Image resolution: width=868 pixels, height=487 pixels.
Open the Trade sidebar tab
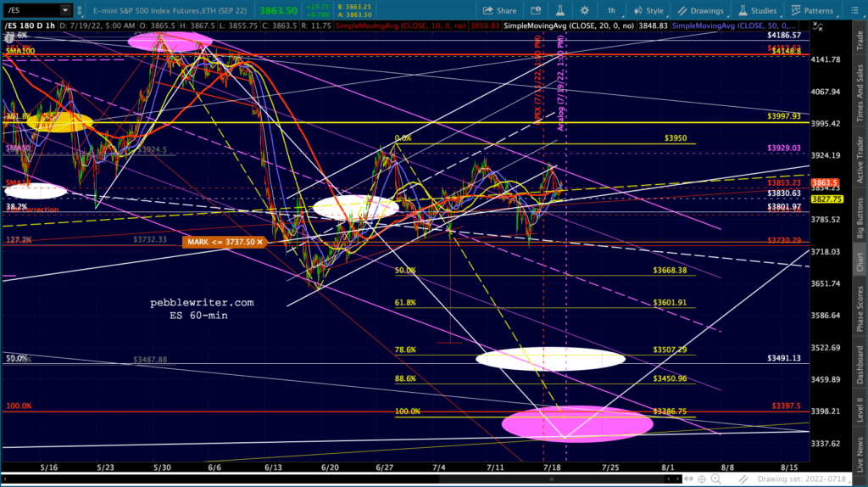point(860,41)
